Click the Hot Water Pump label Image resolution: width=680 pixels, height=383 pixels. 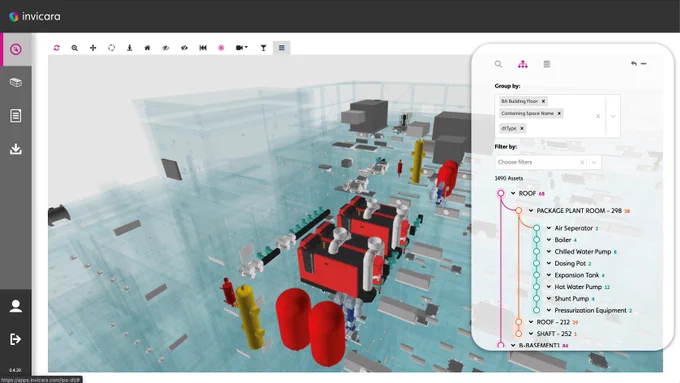578,287
